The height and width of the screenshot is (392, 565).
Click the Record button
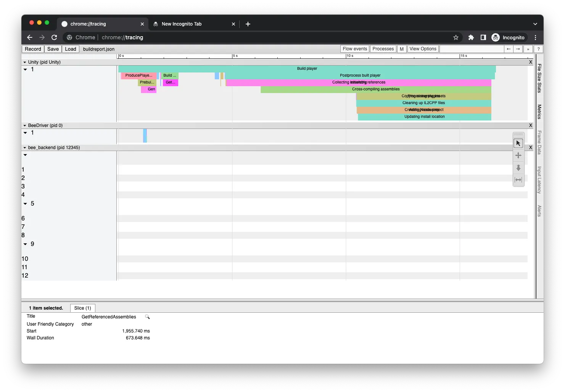coord(33,49)
